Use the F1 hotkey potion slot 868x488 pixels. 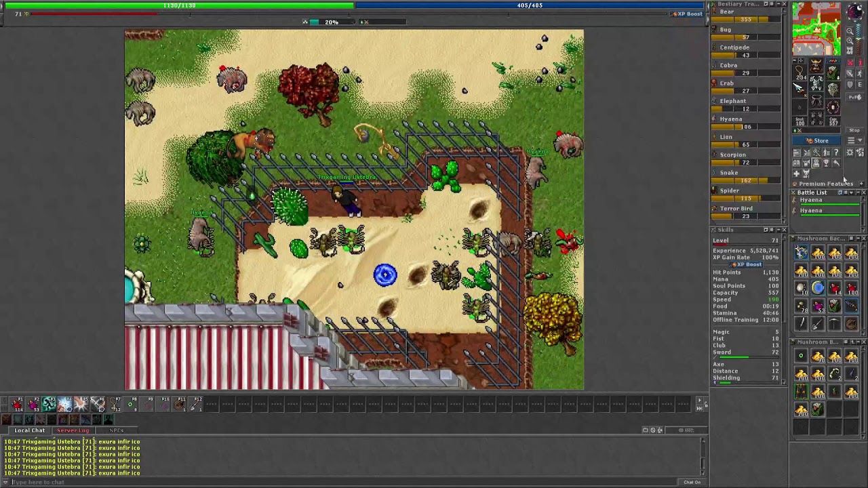[x=17, y=405]
